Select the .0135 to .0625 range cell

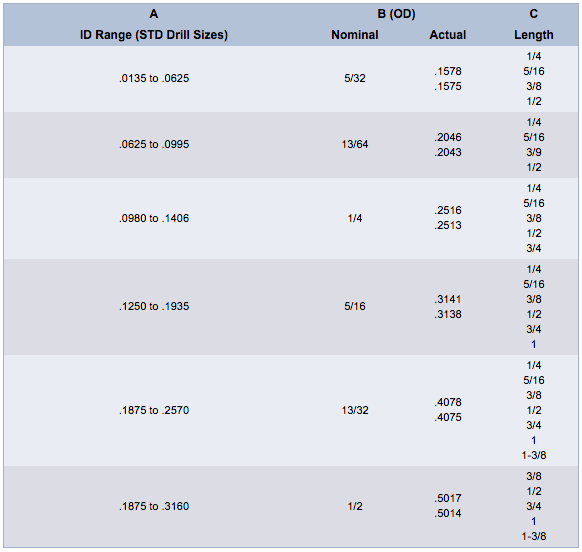coord(154,78)
